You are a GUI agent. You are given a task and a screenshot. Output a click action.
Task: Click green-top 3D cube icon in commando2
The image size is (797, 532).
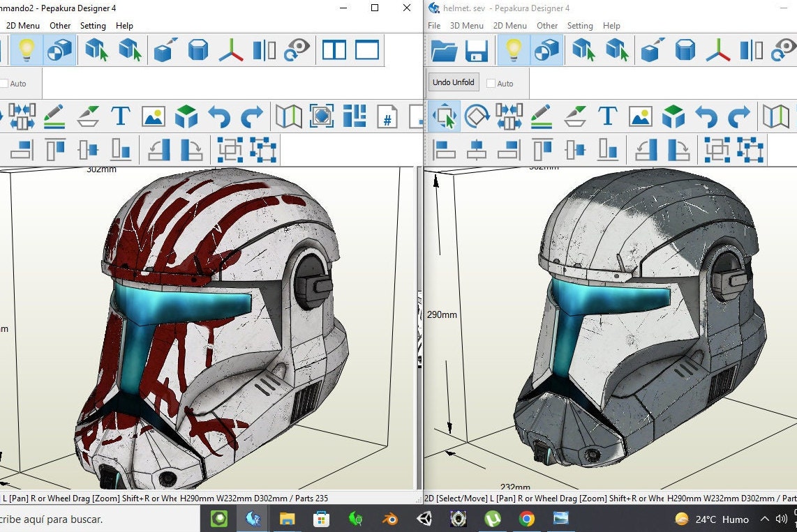click(x=186, y=116)
